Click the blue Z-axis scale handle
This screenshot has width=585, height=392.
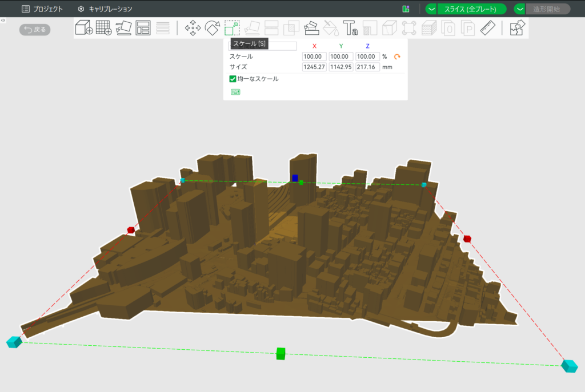click(295, 178)
